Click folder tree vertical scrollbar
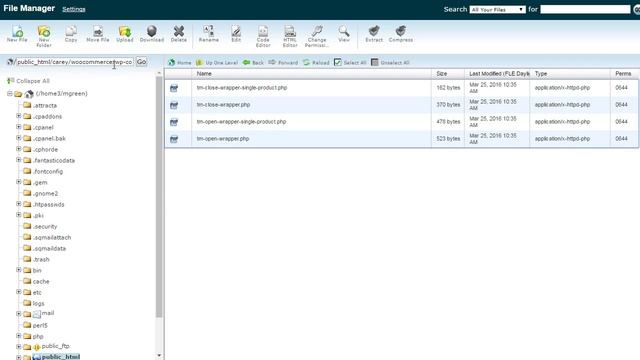 coord(159,196)
